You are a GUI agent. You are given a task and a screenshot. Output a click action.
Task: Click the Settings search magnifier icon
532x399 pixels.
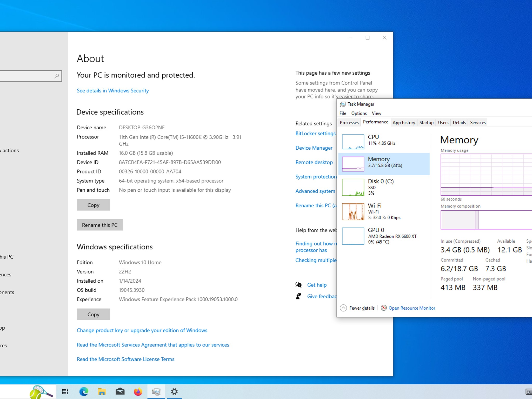tap(57, 76)
